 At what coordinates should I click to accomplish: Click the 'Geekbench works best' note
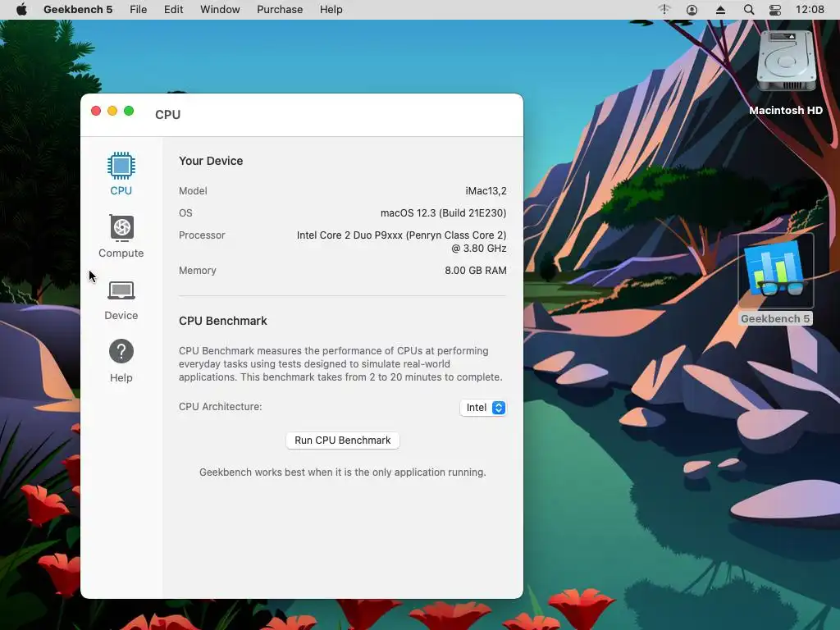[x=343, y=472]
